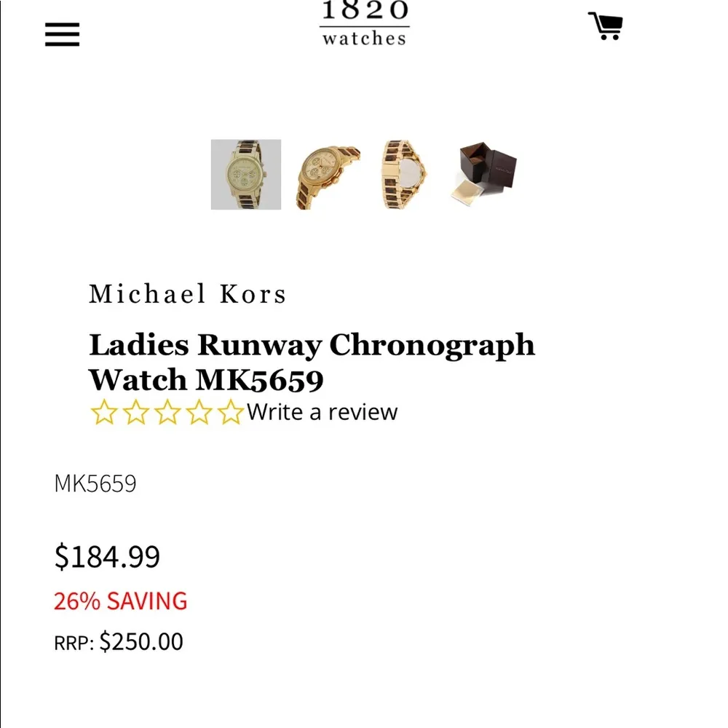Viewport: 728px width, 728px height.
Task: Click the $184.99 price
Action: point(107,556)
